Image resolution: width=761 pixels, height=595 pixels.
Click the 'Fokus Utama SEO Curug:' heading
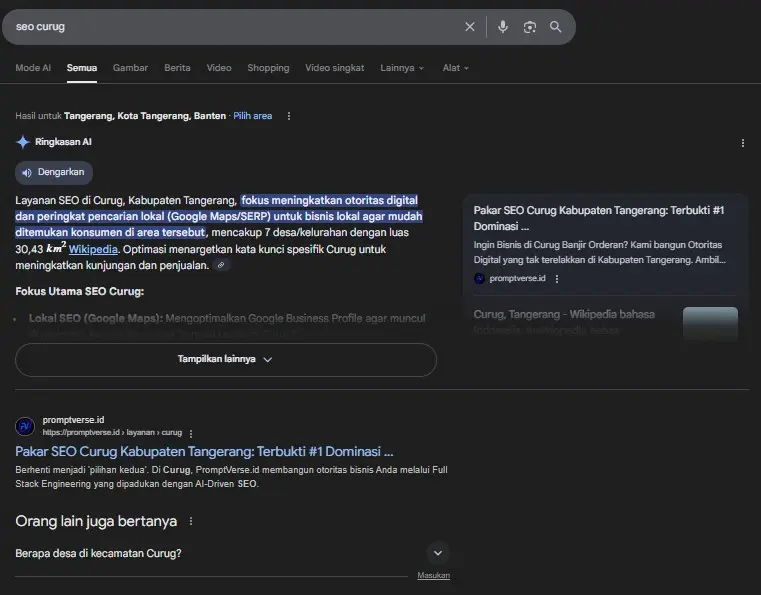pyautogui.click(x=80, y=291)
